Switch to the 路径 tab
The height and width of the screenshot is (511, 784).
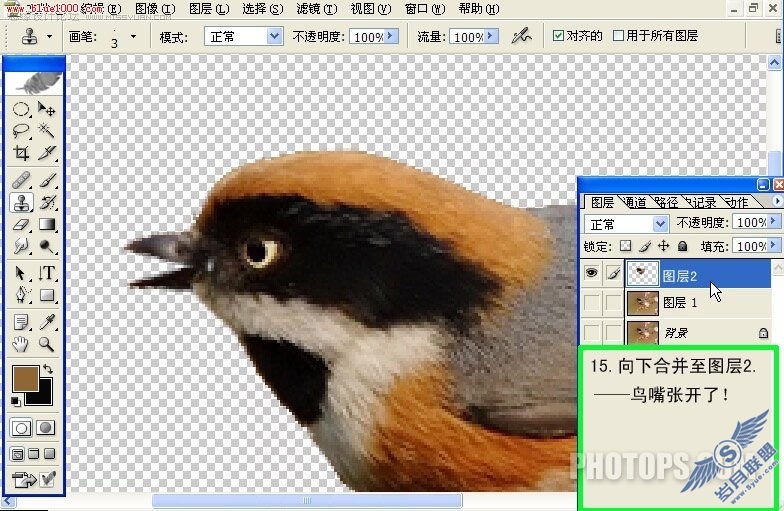pos(666,202)
